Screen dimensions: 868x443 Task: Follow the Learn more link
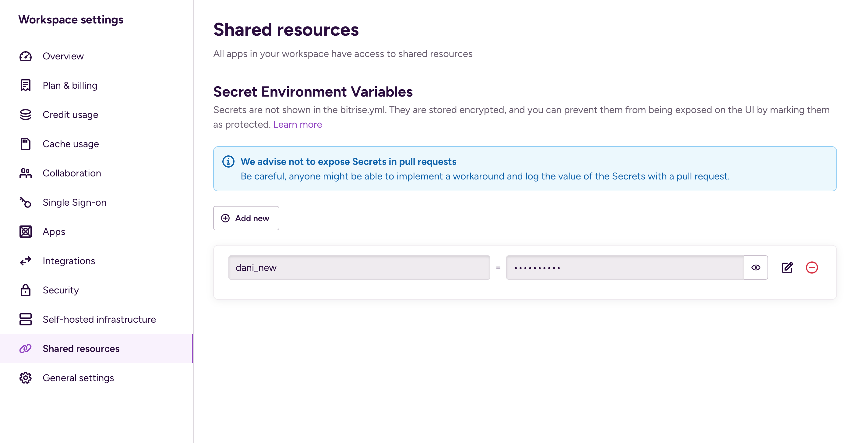point(298,124)
